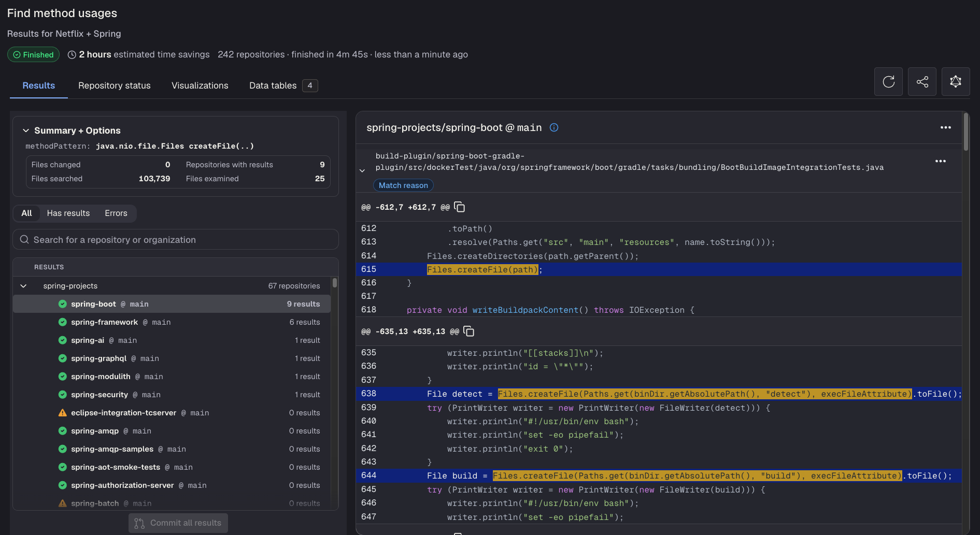Click the '67 repositories' count text

[x=294, y=286]
